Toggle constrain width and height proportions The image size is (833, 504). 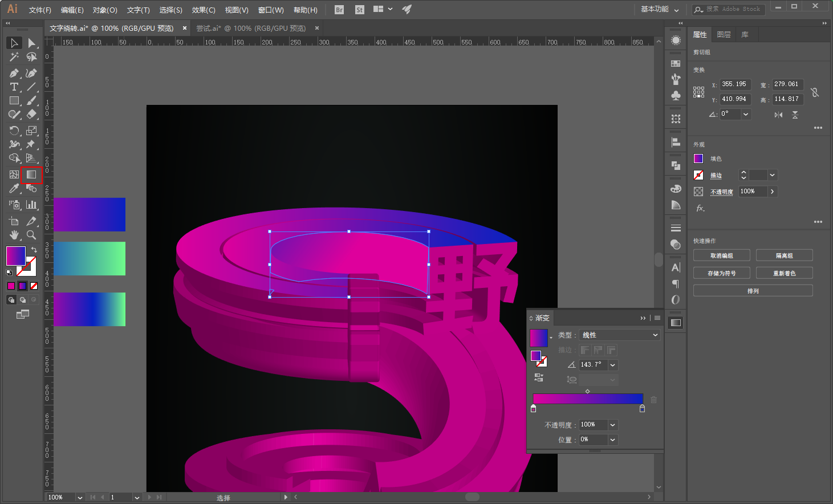click(x=815, y=92)
